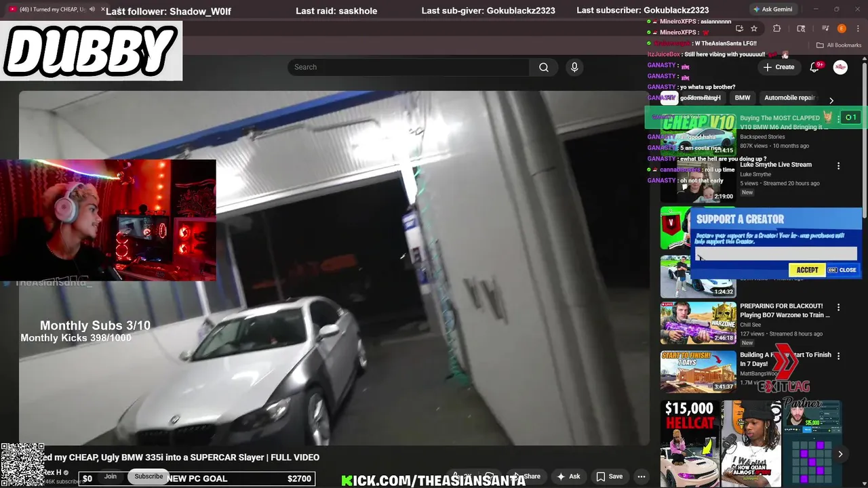Image resolution: width=868 pixels, height=488 pixels.
Task: Click the main video player showing the BMW
Action: tap(334, 268)
